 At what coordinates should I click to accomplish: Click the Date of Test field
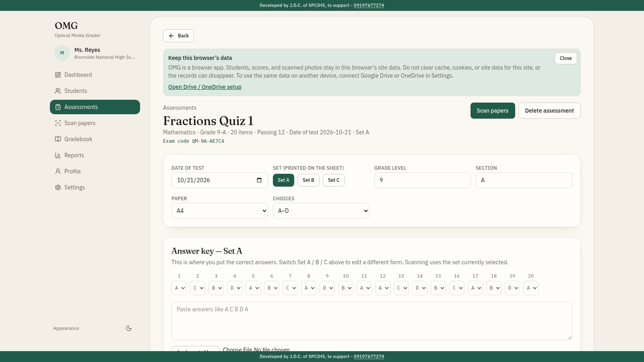220,180
